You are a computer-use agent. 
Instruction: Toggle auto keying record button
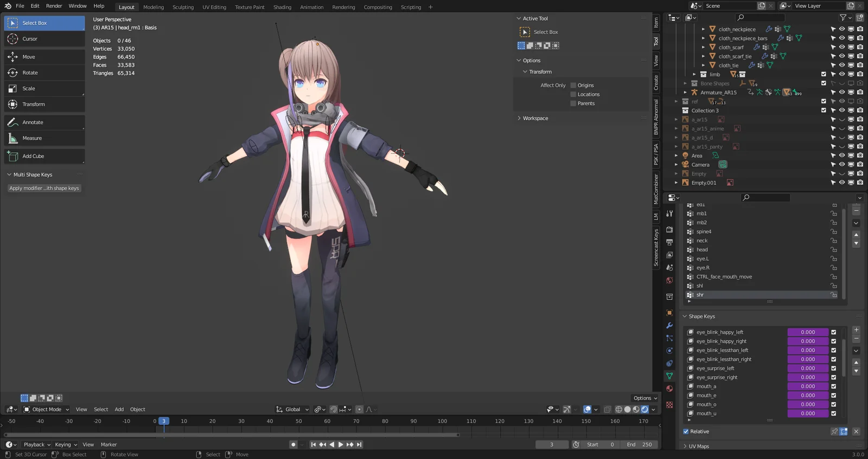tap(293, 444)
